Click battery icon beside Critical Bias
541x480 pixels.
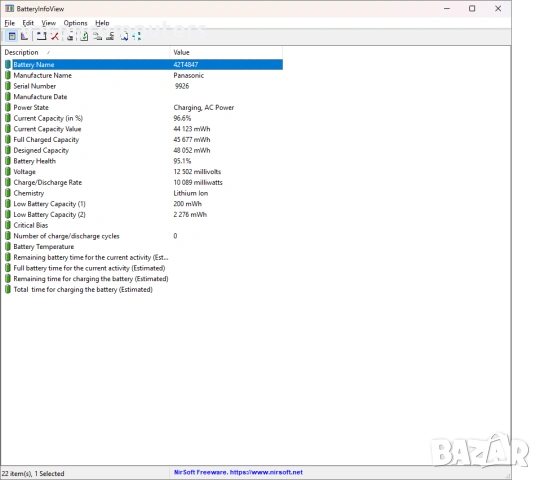(8, 225)
